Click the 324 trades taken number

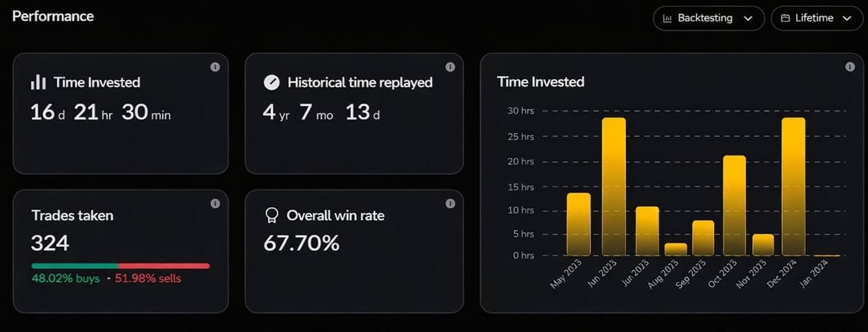[50, 244]
